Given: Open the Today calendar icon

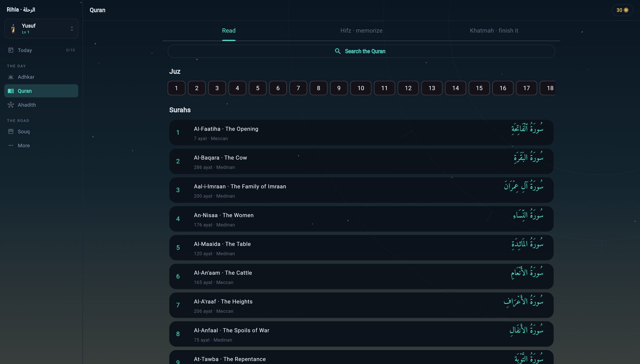Looking at the screenshot, I should [11, 50].
